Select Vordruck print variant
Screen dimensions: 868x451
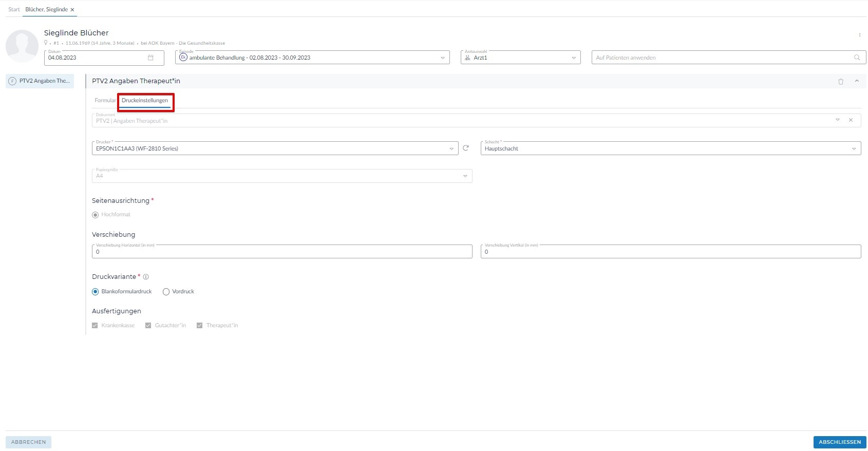coord(166,292)
